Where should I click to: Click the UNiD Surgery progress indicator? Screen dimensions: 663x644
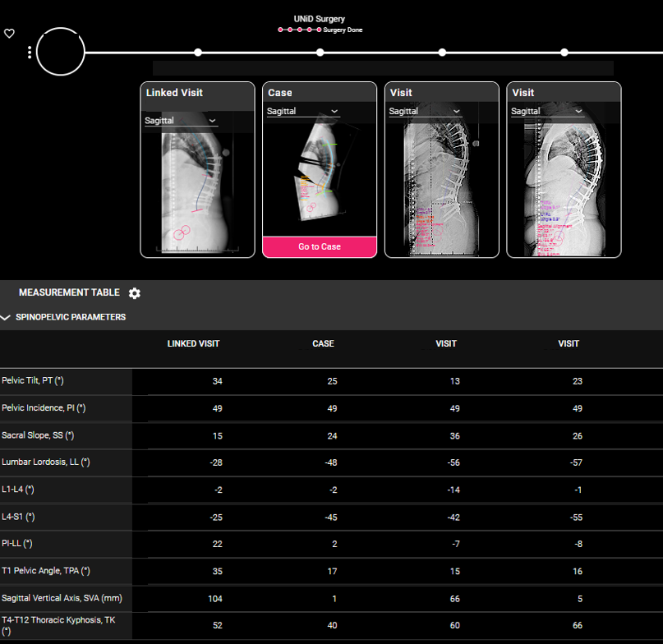[x=299, y=30]
